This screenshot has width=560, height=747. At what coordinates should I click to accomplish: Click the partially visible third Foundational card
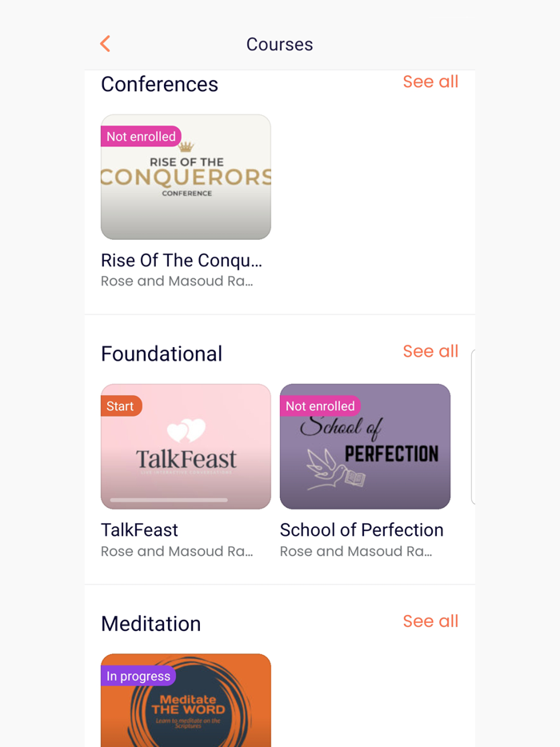pos(474,426)
